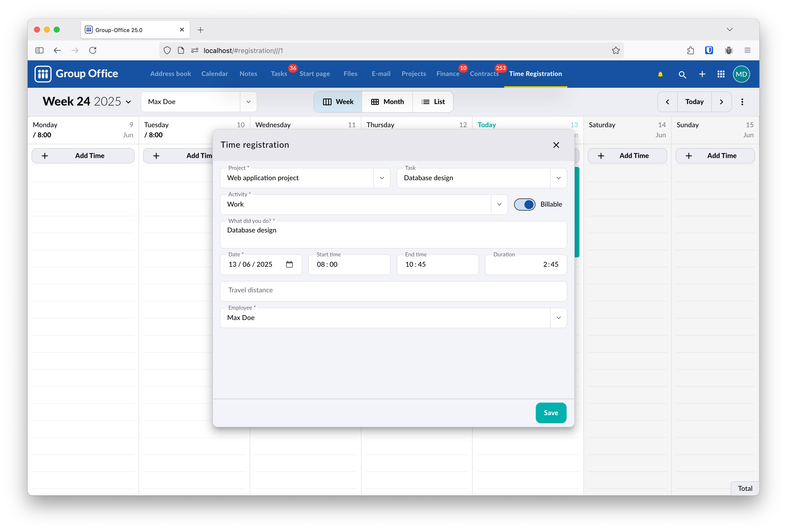The image size is (787, 532).
Task: Open the Week 24 2025 picker
Action: tap(87, 102)
